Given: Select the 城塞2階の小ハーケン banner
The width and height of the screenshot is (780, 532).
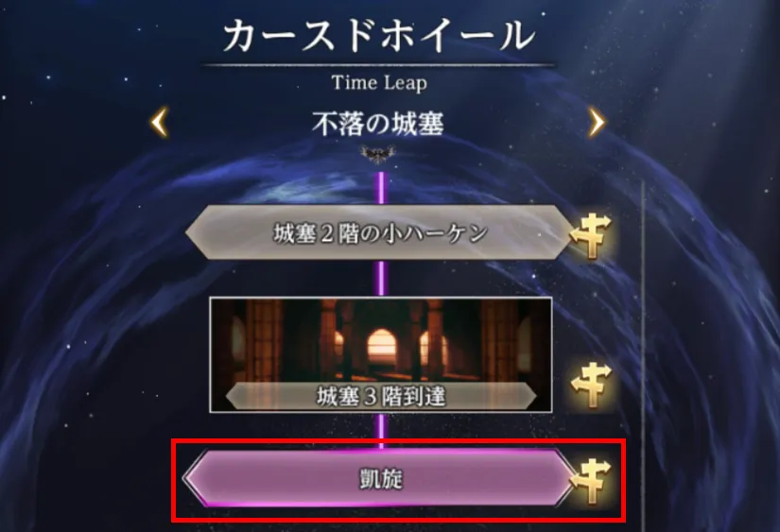Looking at the screenshot, I should 380,232.
